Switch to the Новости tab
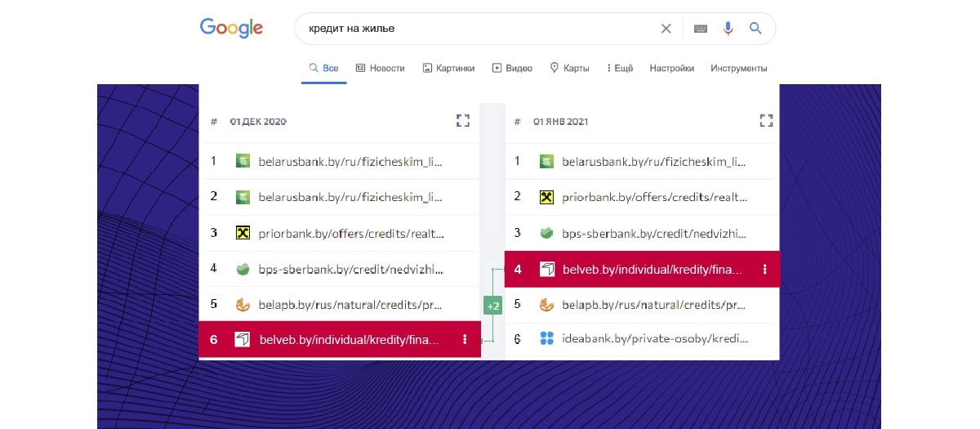 coord(380,69)
